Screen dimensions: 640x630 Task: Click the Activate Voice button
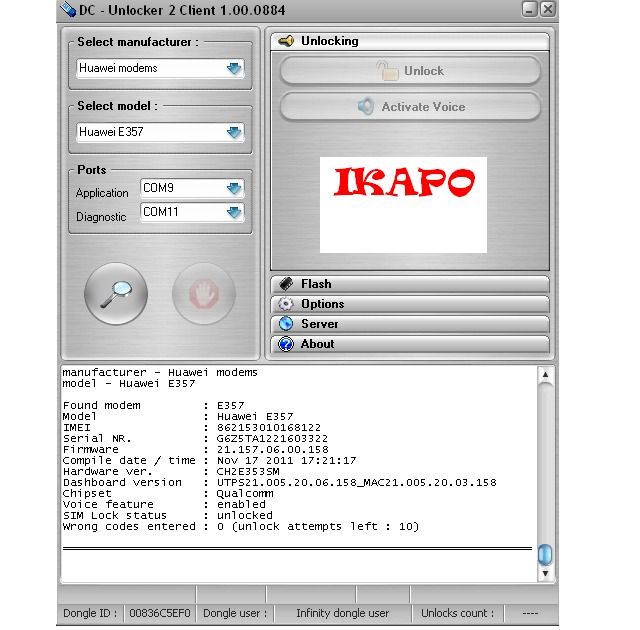pyautogui.click(x=411, y=107)
